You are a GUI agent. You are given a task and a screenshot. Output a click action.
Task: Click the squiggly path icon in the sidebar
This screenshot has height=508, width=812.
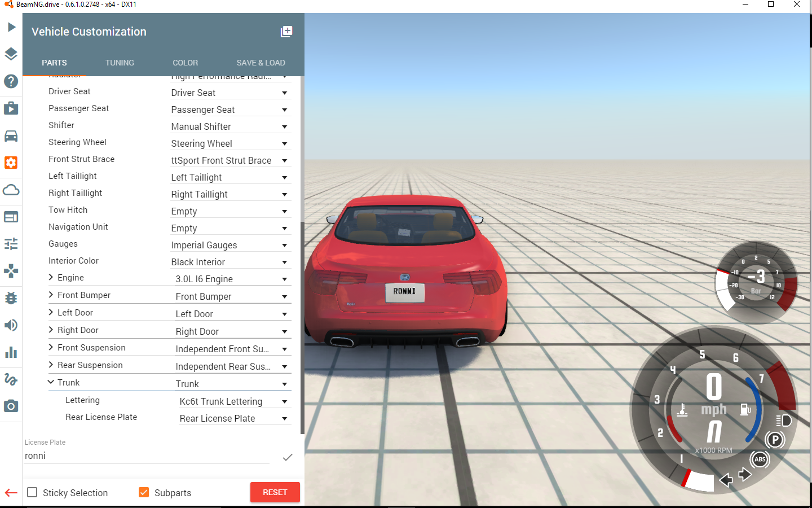point(11,379)
